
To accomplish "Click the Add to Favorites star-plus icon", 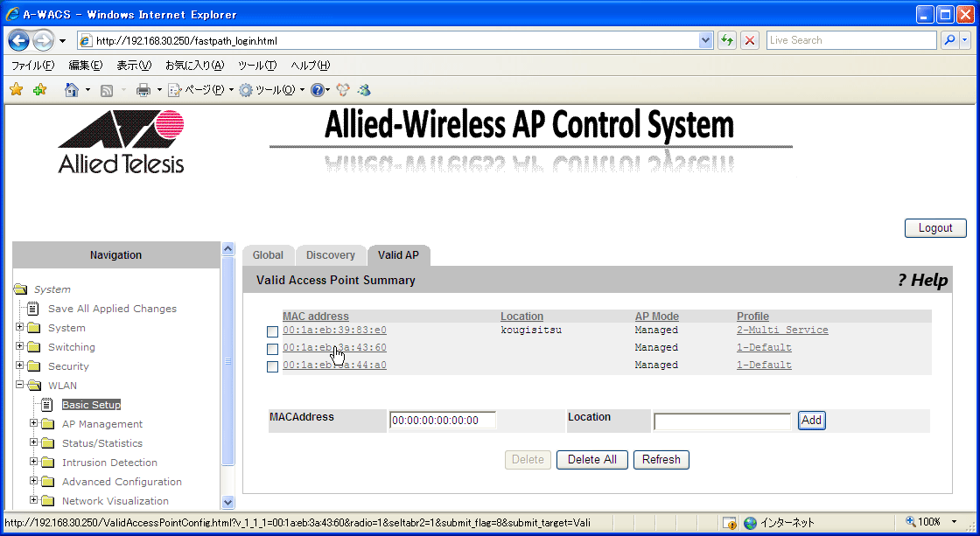I will click(x=40, y=90).
